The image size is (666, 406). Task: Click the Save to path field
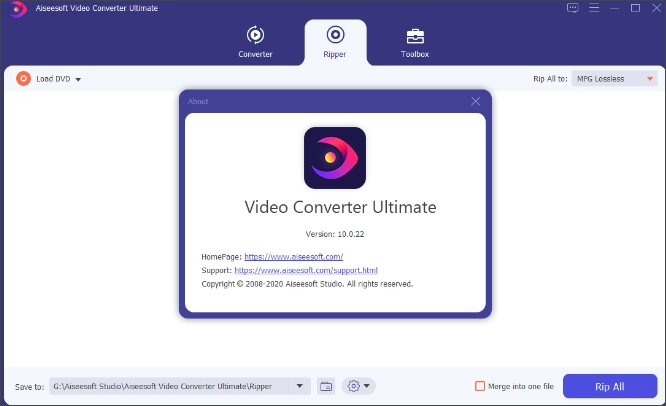click(x=170, y=386)
